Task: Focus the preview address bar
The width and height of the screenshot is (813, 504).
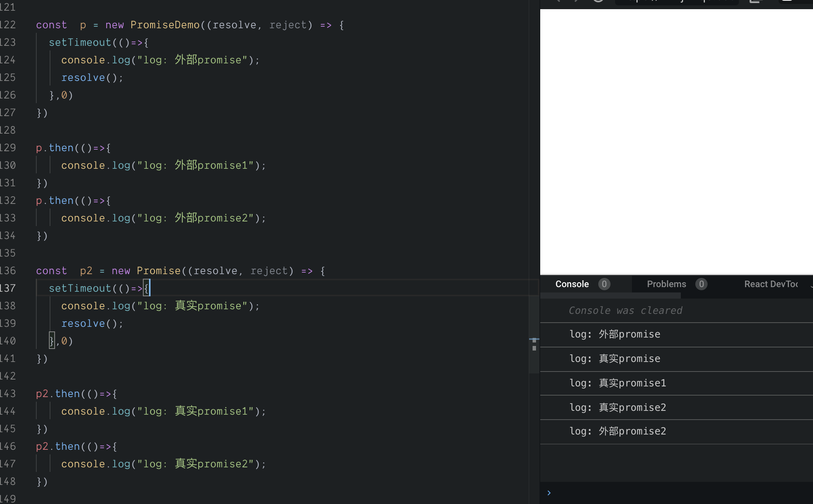Action: [676, 1]
